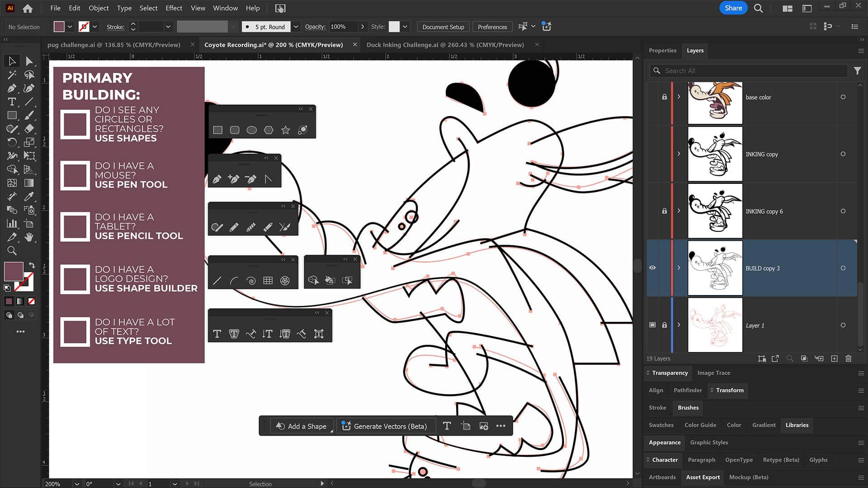This screenshot has height=488, width=868.
Task: Open the Effect menu
Action: [174, 8]
